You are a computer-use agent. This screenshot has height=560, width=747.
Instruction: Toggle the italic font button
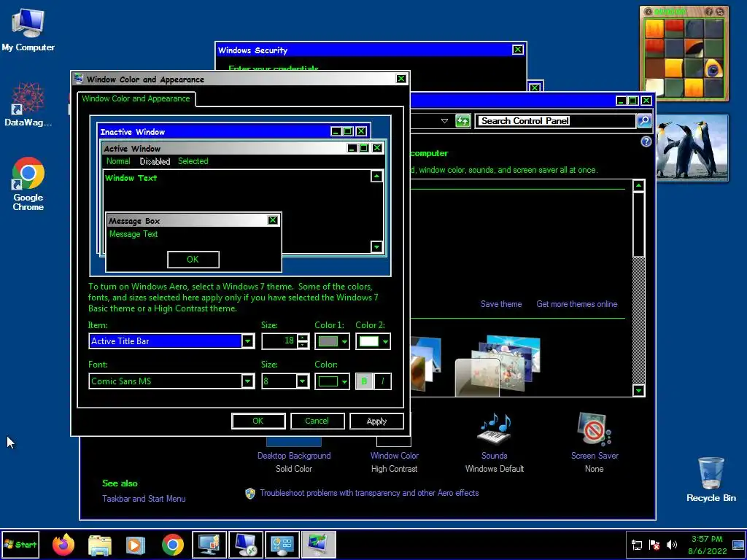[x=382, y=381]
